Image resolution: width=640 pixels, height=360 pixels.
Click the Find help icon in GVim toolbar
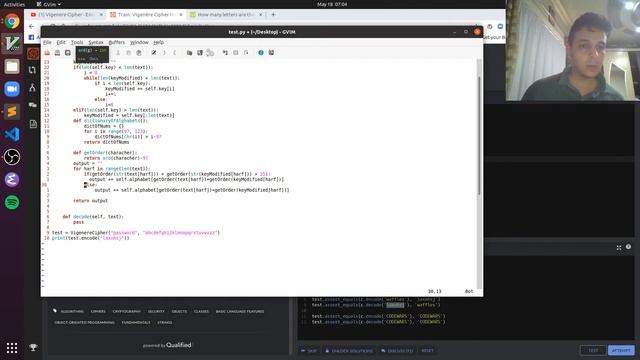[271, 53]
